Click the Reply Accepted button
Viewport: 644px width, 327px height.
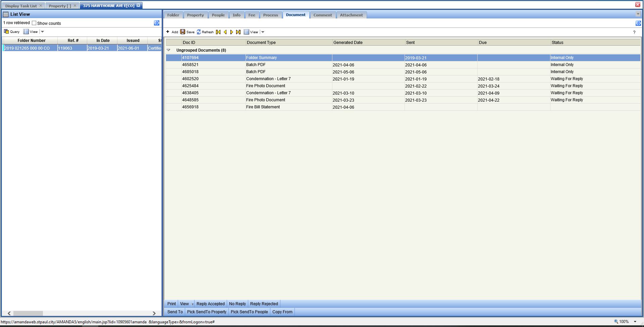pyautogui.click(x=210, y=304)
